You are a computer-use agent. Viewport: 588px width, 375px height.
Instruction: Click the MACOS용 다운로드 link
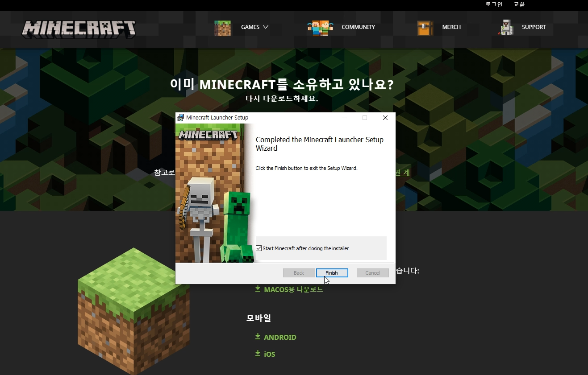pyautogui.click(x=293, y=289)
